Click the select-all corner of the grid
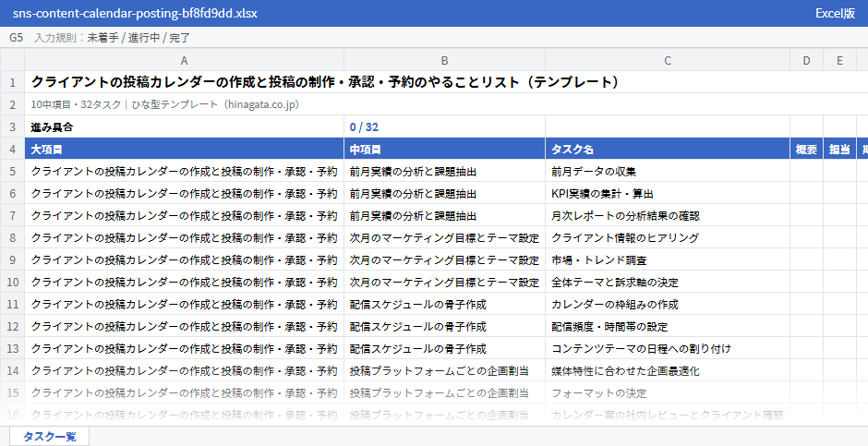Viewport: 868px width, 446px height. point(12,60)
